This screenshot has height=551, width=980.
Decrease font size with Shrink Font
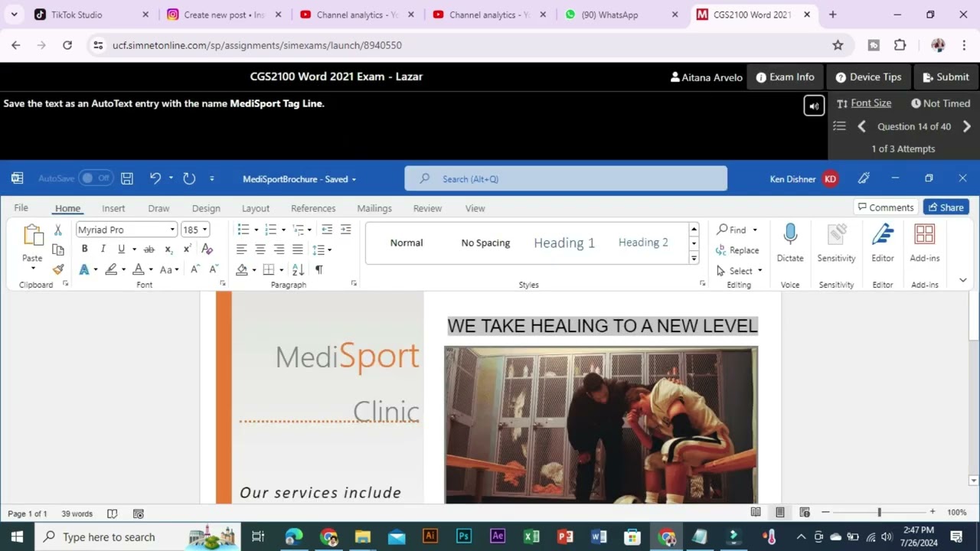coord(214,269)
